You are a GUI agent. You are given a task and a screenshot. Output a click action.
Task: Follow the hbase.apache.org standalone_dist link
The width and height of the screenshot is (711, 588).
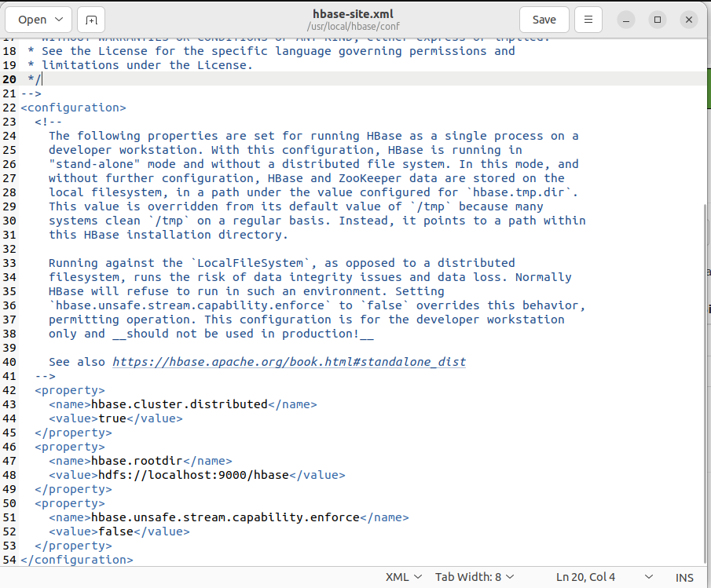[289, 362]
